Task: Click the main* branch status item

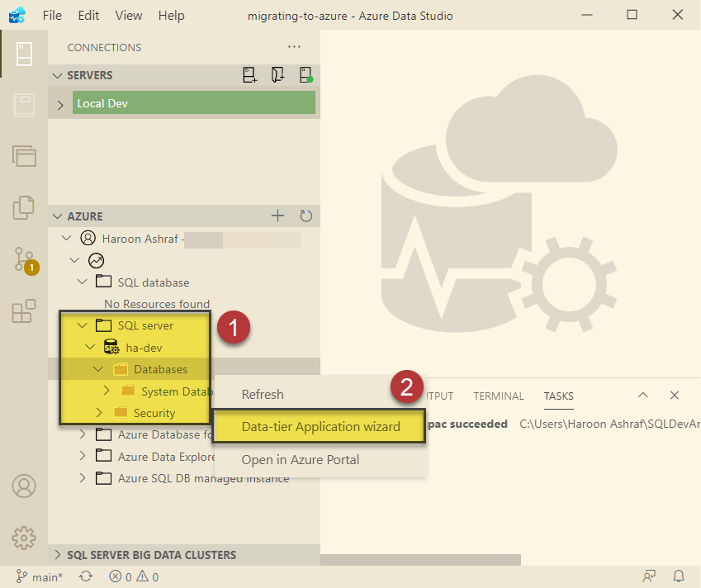Action: click(40, 576)
